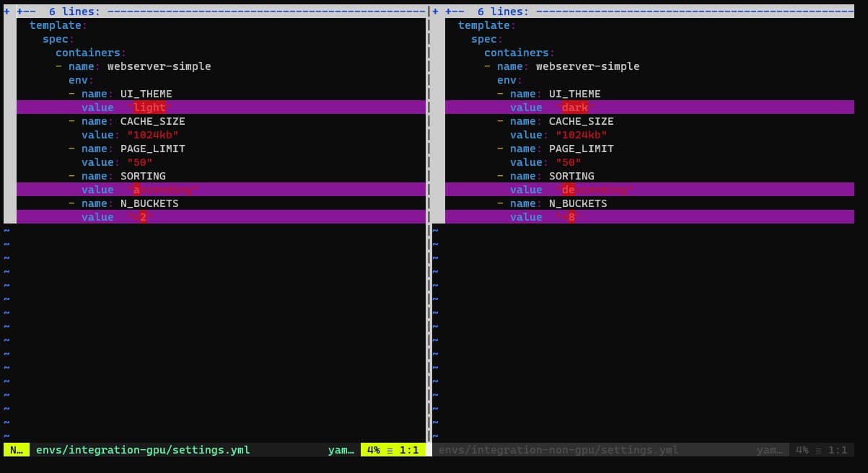Click containers: key in left pane
The width and height of the screenshot is (868, 473).
pyautogui.click(x=91, y=53)
